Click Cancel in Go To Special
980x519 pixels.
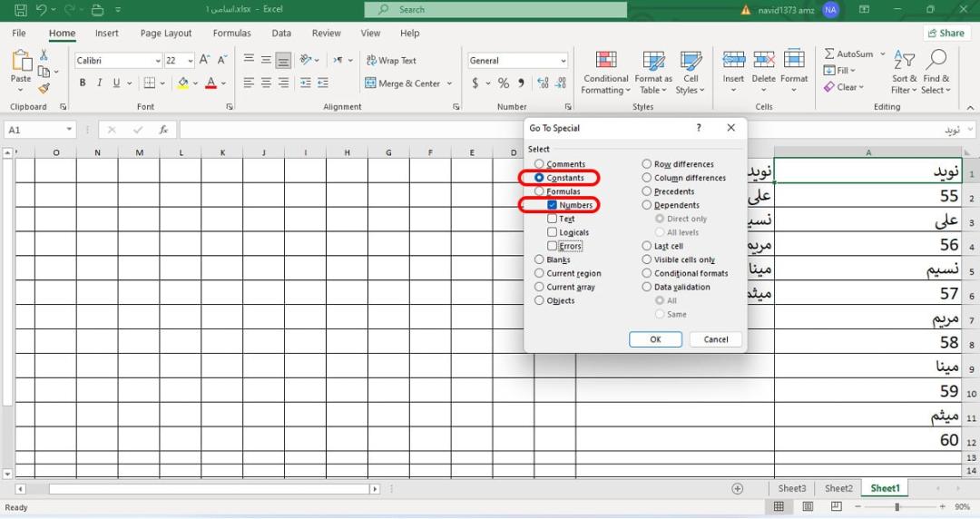(716, 339)
